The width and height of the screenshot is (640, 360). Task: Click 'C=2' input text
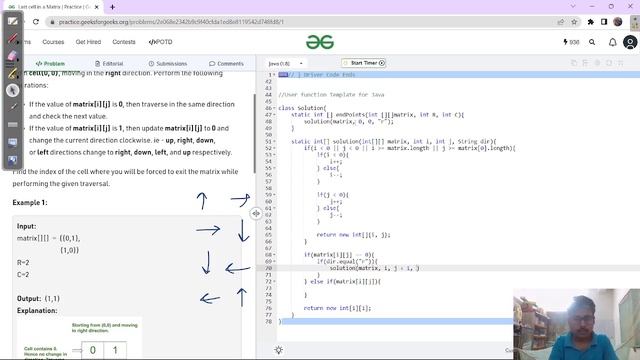[23, 275]
